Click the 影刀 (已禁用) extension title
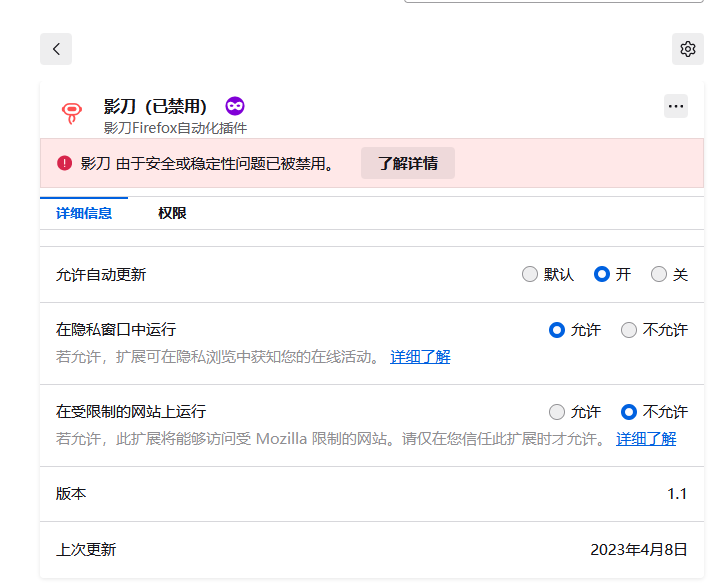 pos(155,106)
